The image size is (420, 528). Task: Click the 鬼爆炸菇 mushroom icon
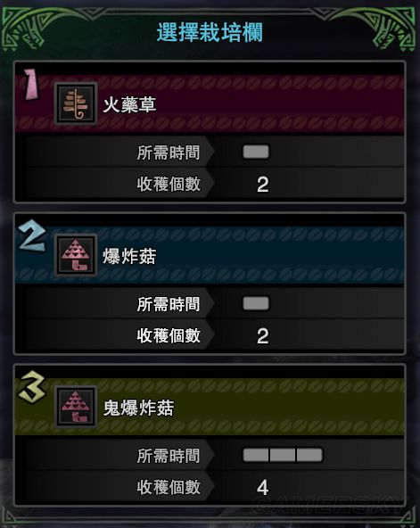[76, 407]
